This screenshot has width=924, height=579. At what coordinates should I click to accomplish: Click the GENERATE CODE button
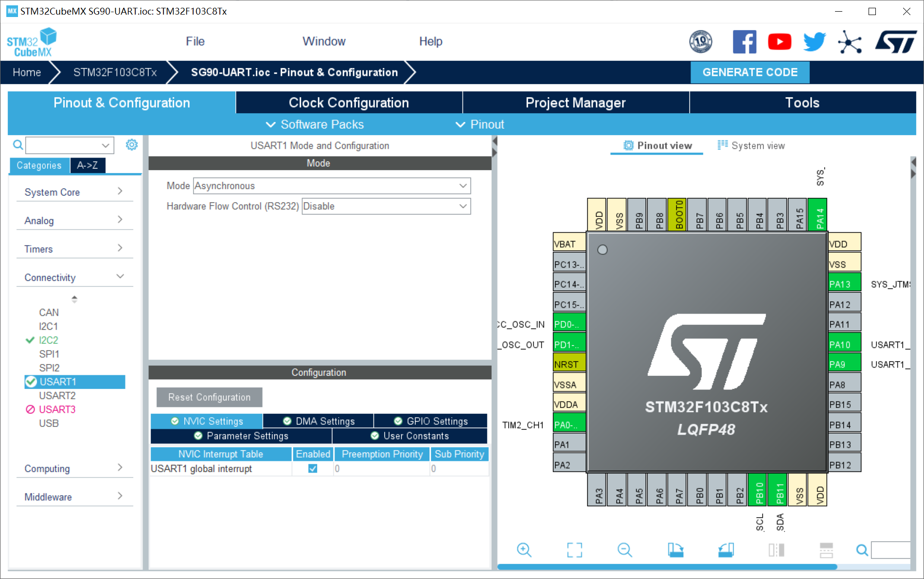point(750,72)
